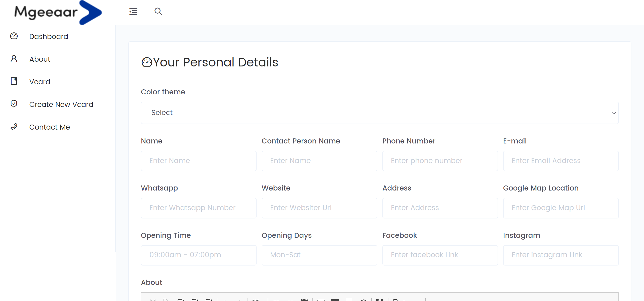Focus the Enter instagram Link field
The width and height of the screenshot is (644, 301).
pos(561,255)
